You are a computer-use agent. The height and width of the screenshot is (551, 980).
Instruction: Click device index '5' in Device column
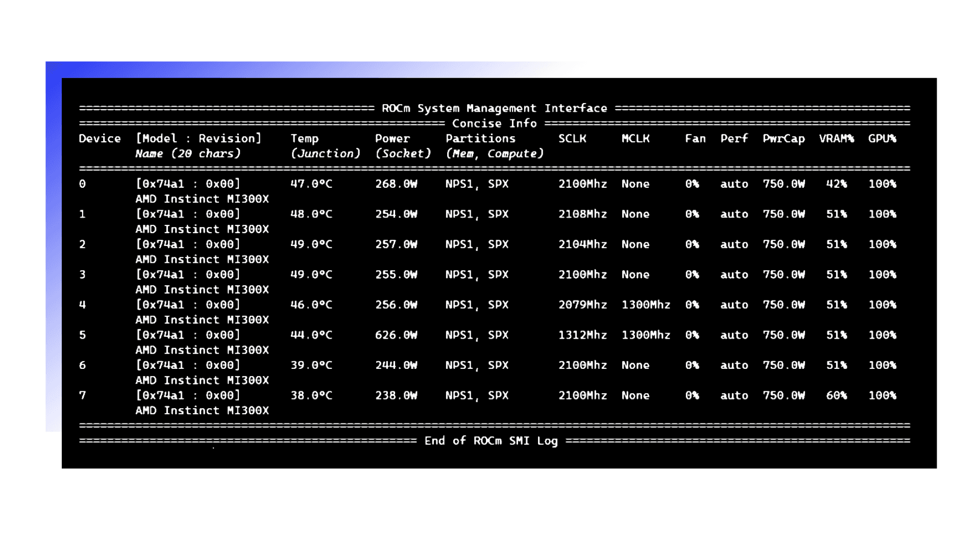[x=82, y=335]
